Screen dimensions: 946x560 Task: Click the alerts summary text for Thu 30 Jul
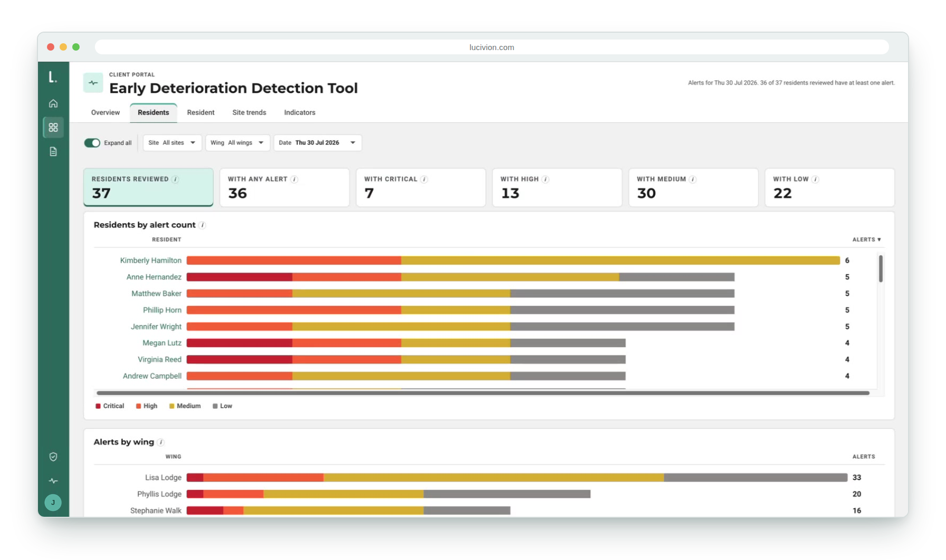tap(791, 83)
